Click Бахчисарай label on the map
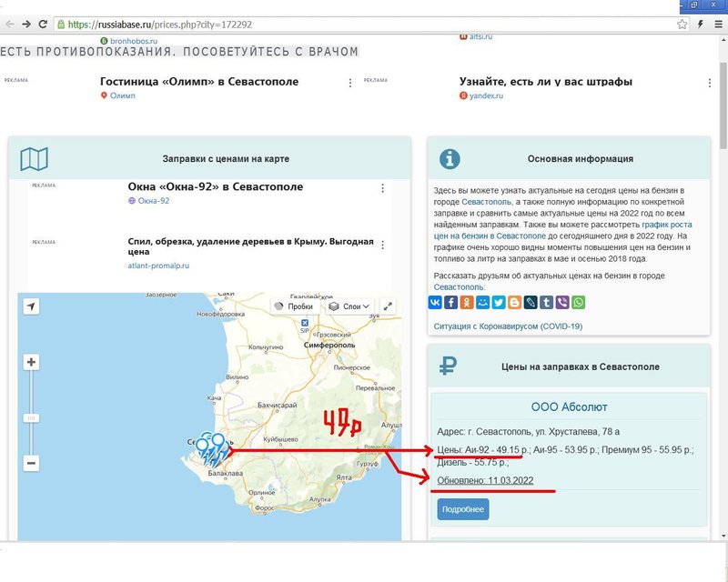 277,406
